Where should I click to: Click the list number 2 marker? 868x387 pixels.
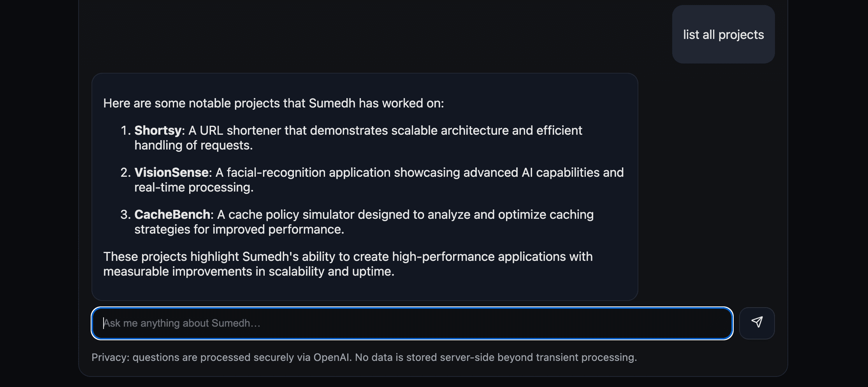[x=125, y=172]
